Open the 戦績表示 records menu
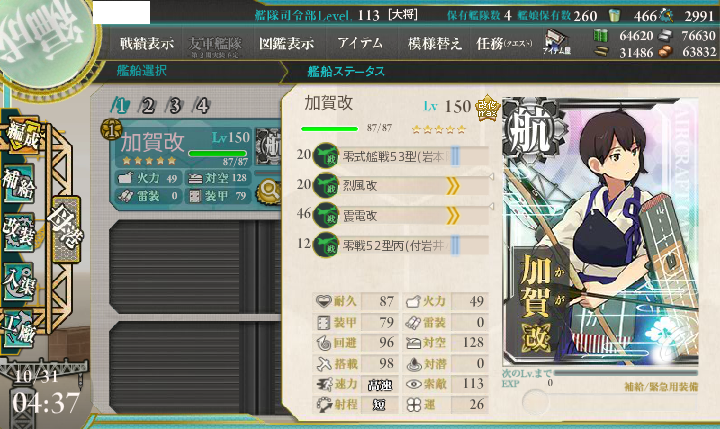The height and width of the screenshot is (429, 720). tap(147, 43)
